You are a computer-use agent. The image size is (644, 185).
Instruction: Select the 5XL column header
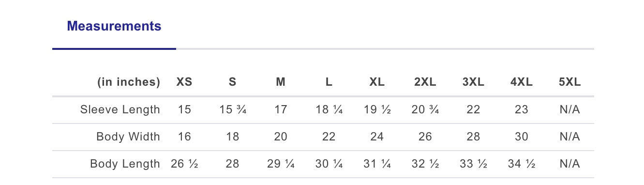[x=569, y=82]
